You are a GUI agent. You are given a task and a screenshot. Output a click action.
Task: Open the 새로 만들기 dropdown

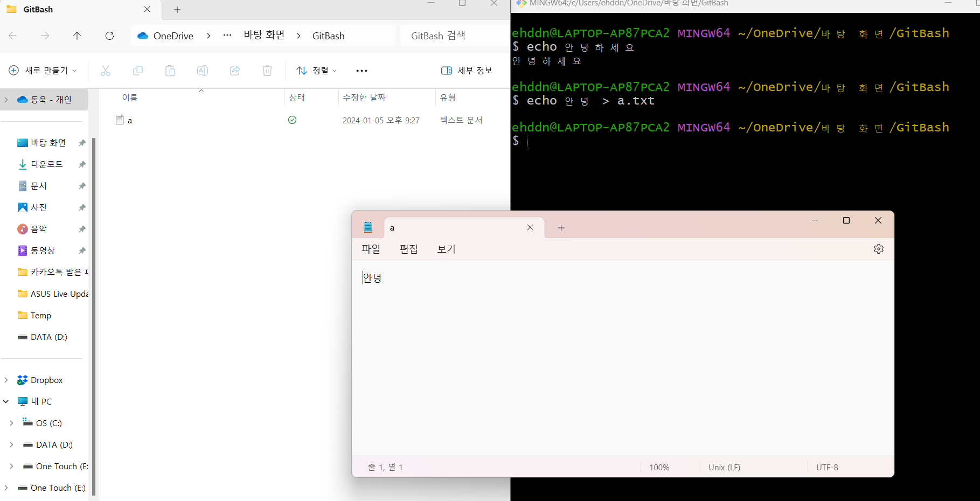click(x=43, y=71)
